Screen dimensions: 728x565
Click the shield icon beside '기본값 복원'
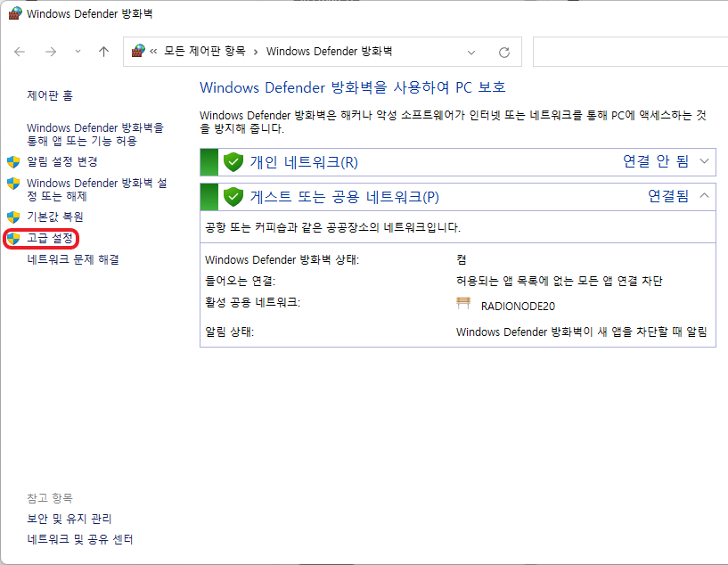[x=13, y=217]
